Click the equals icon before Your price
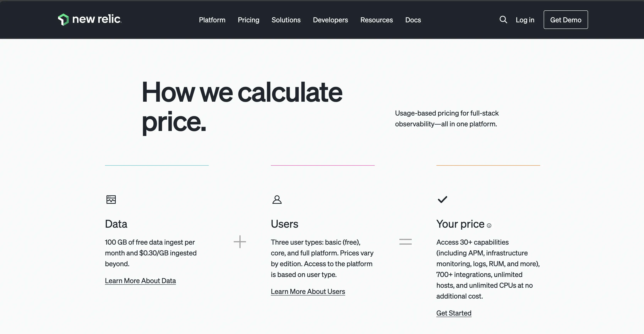 [406, 242]
